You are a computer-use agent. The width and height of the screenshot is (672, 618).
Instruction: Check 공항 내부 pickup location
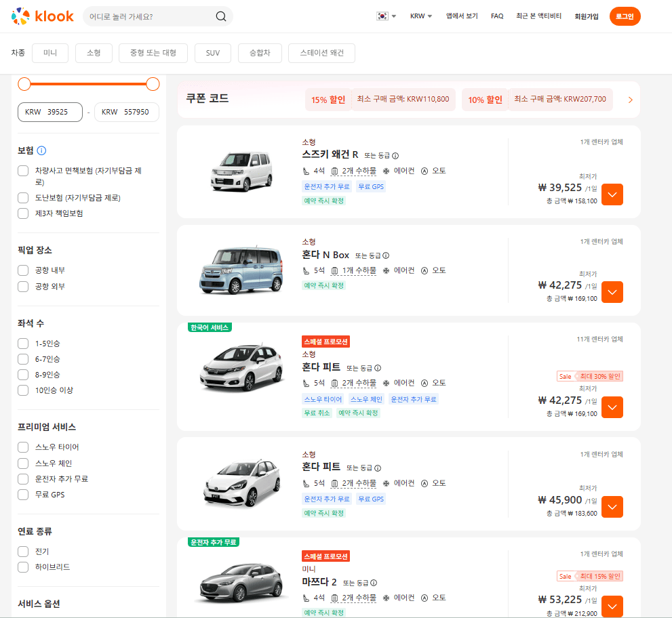pyautogui.click(x=23, y=270)
